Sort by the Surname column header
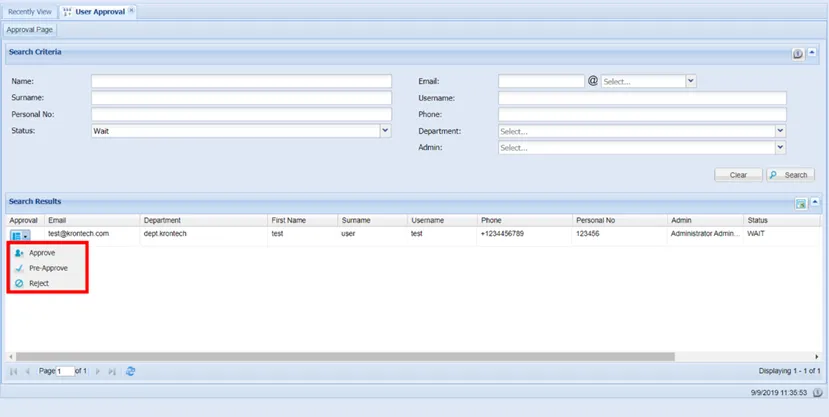This screenshot has height=417, width=829. (x=372, y=220)
